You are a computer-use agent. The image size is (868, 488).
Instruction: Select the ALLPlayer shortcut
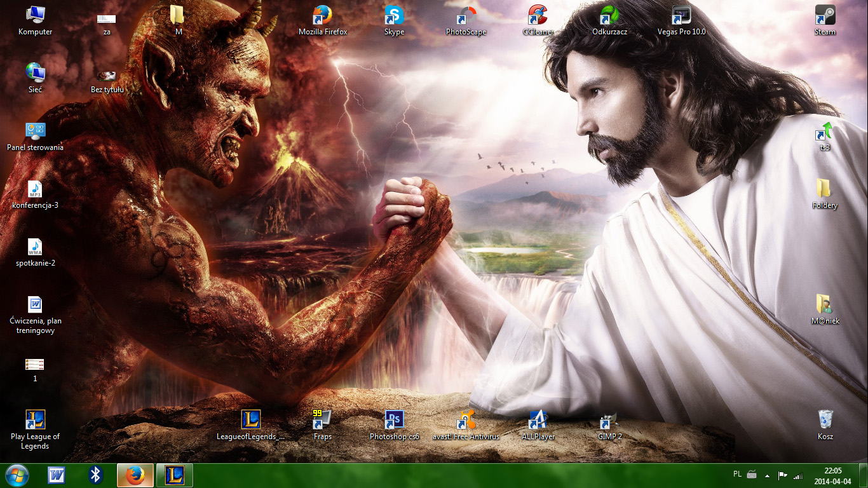point(538,424)
